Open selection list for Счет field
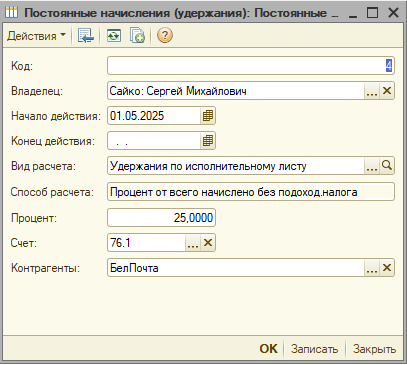 [193, 243]
